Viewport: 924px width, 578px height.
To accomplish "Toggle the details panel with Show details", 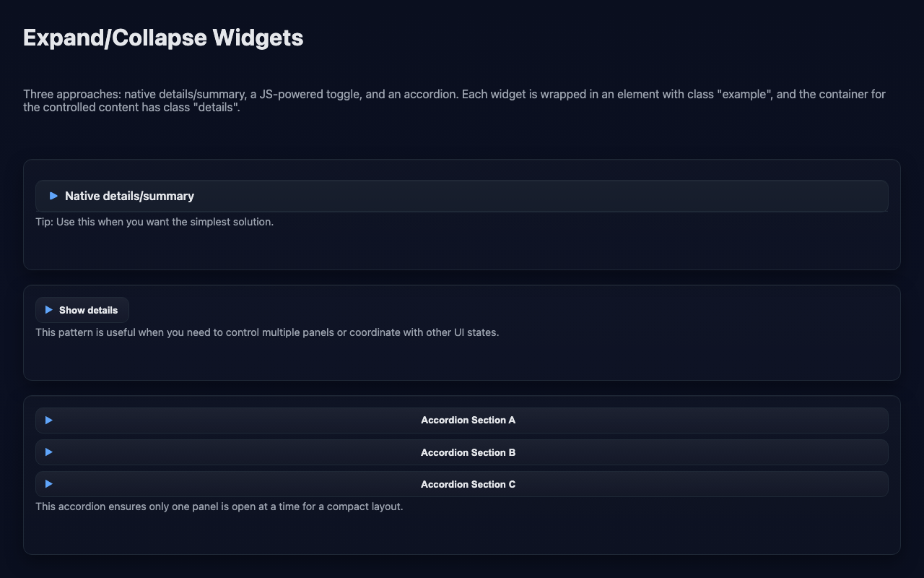I will [x=82, y=309].
